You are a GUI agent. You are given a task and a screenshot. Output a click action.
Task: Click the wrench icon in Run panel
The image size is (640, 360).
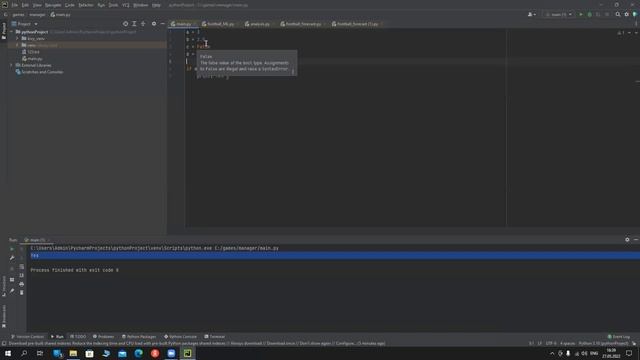(12, 258)
